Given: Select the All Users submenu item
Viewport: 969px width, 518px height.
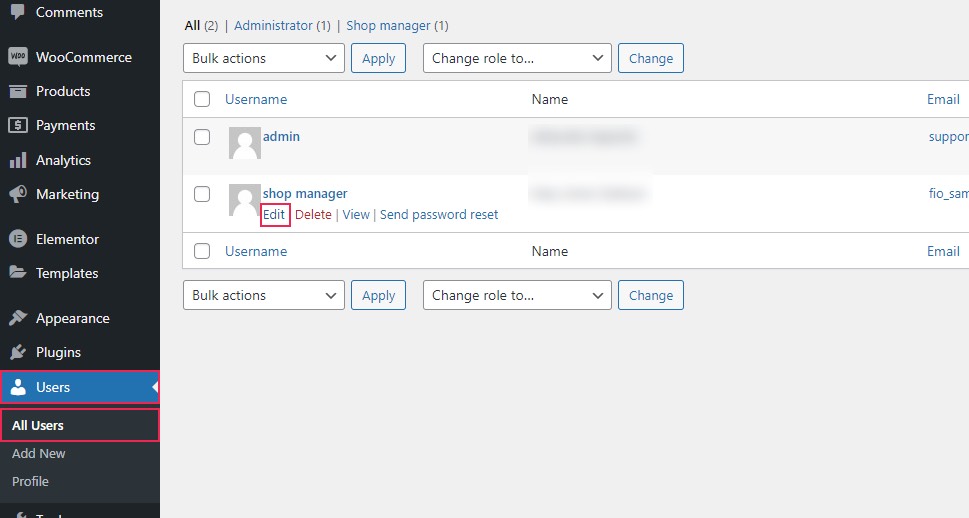Looking at the screenshot, I should pyautogui.click(x=80, y=425).
